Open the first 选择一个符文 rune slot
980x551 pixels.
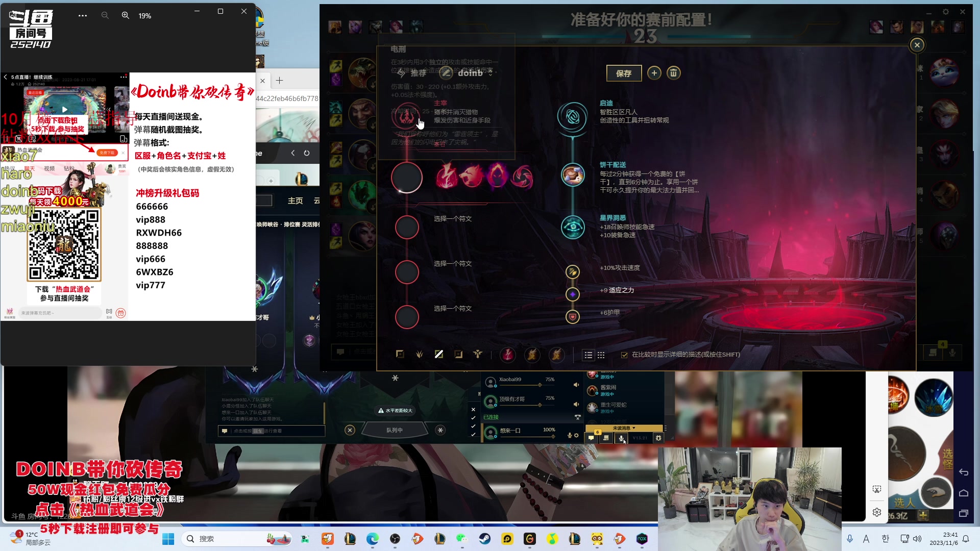pos(407,227)
